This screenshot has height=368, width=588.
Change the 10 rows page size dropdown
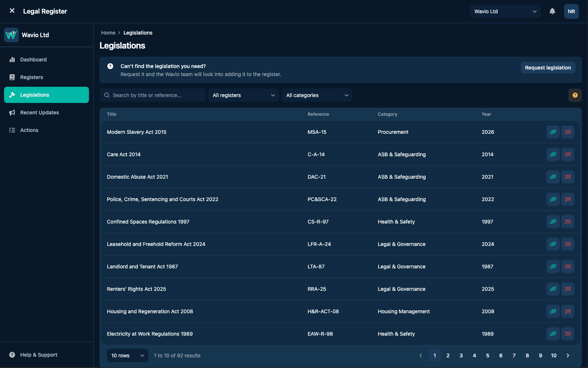[x=128, y=356]
